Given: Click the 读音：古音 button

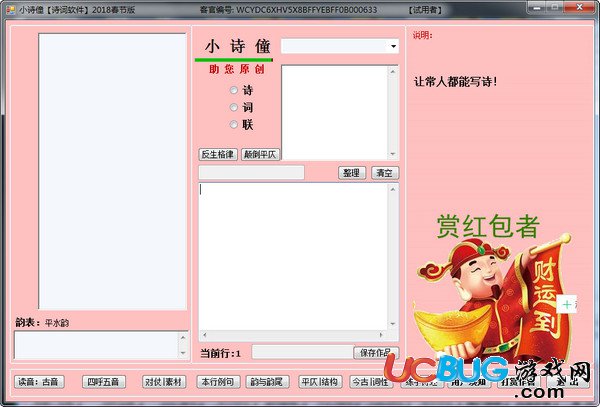Looking at the screenshot, I should coord(39,382).
